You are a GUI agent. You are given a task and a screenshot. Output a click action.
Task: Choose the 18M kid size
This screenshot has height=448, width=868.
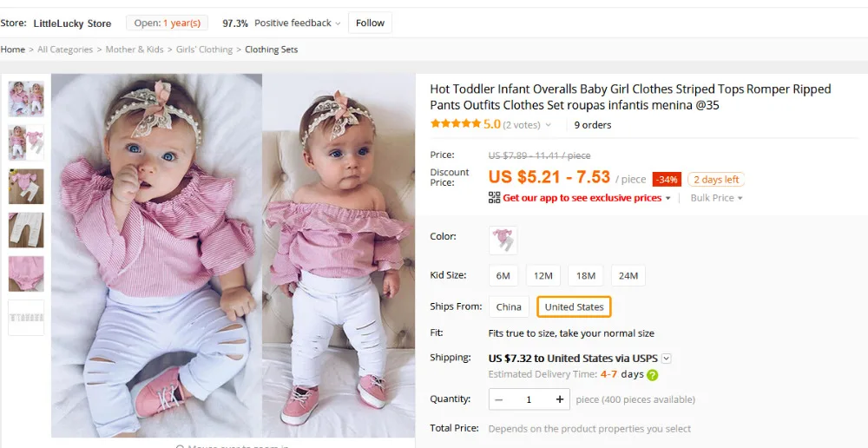(x=585, y=275)
